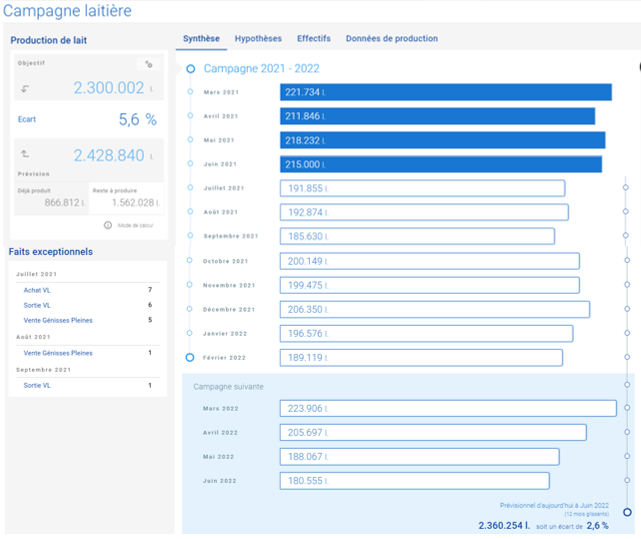Click the large Février 2022 circle marker
The width and height of the screenshot is (641, 539).
(x=190, y=357)
